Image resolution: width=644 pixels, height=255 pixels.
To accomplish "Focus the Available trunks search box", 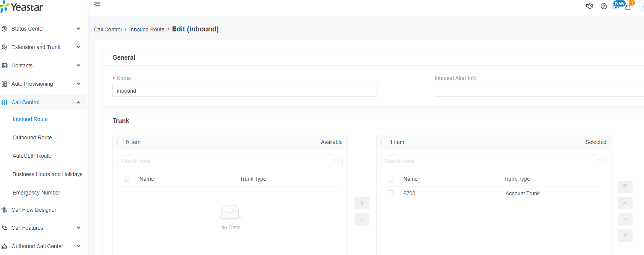I will pyautogui.click(x=230, y=161).
